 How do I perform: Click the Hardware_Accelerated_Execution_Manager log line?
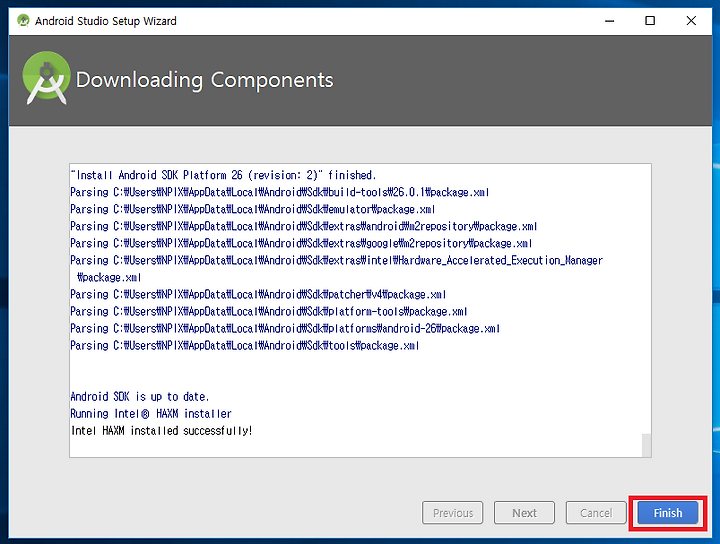pos(336,269)
